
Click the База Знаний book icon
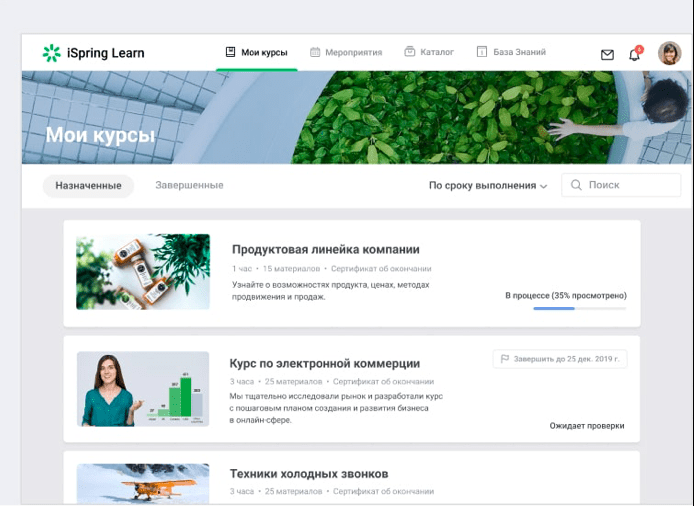(482, 52)
